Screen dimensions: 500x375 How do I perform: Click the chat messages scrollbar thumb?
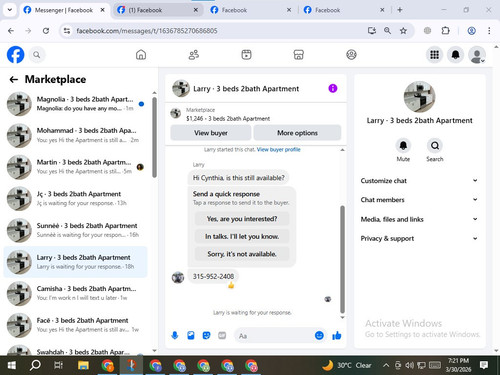pyautogui.click(x=342, y=259)
